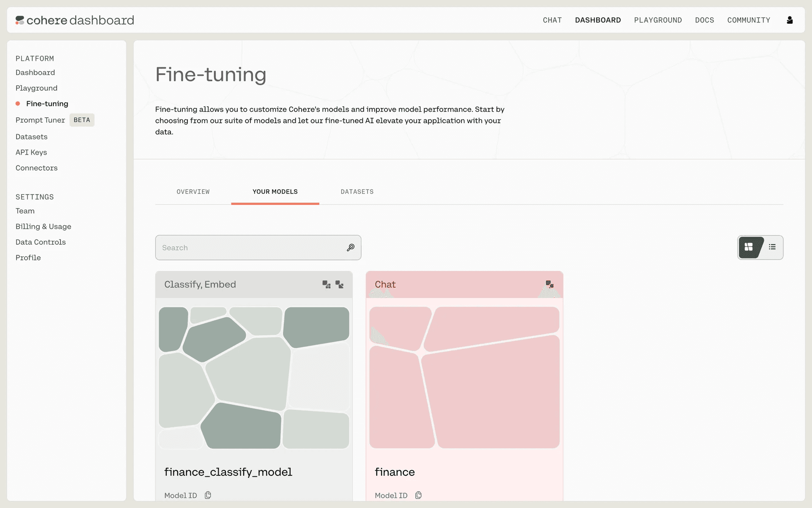This screenshot has width=812, height=508.
Task: Open Docs from top navigation
Action: tap(704, 20)
